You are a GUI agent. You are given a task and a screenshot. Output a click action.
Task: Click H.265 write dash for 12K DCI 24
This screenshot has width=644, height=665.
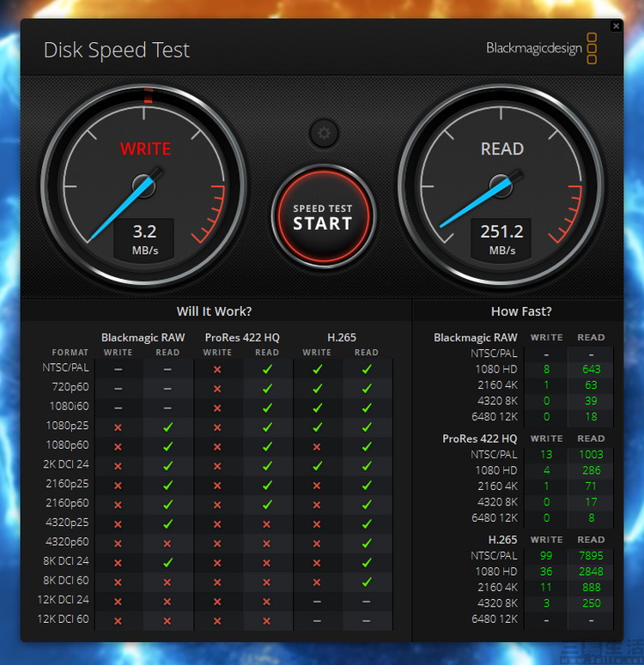[317, 602]
